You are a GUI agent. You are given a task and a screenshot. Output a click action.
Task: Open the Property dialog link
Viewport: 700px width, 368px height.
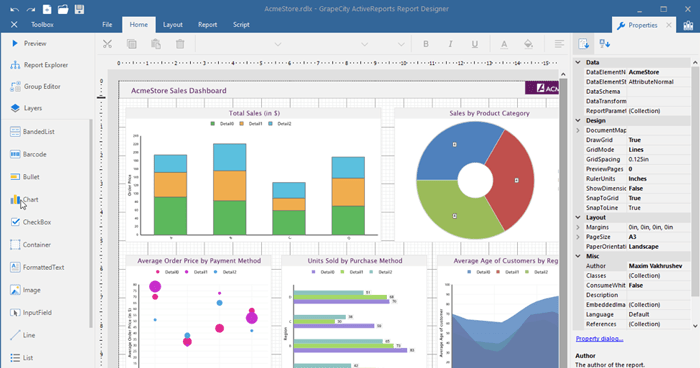pos(599,339)
